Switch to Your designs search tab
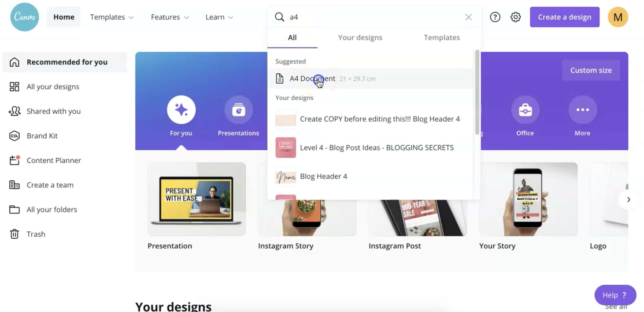644x312 pixels. pos(360,37)
